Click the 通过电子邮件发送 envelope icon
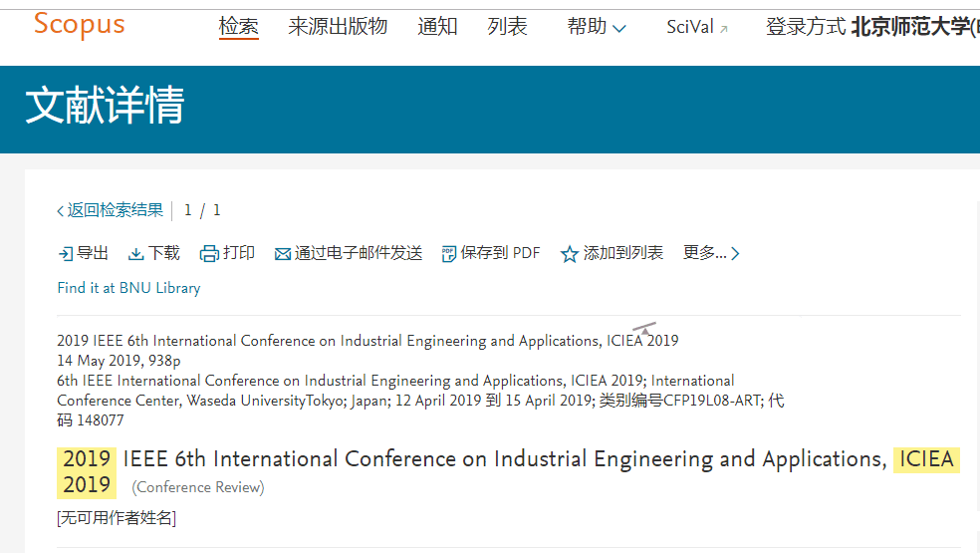Screen dimensions: 980x553 (x=283, y=253)
